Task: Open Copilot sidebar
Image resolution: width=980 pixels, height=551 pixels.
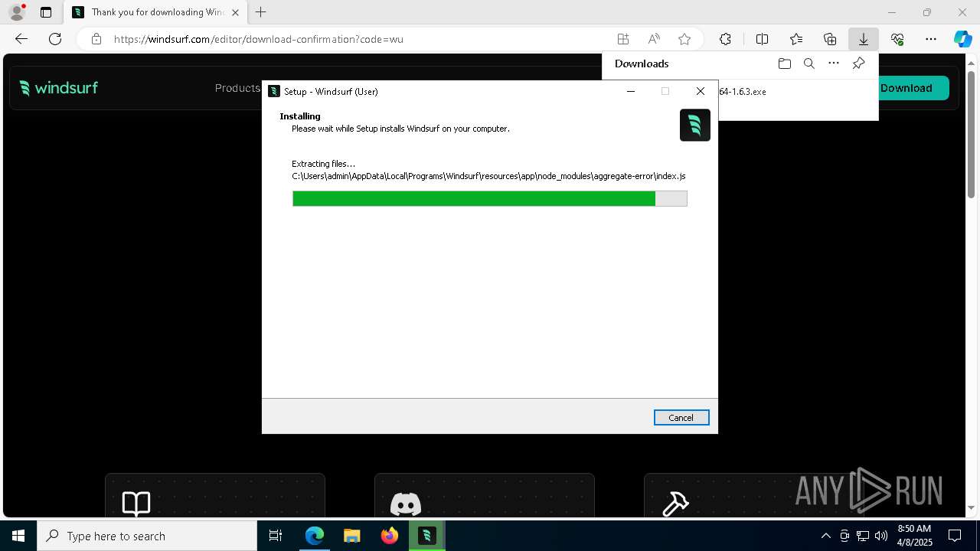Action: coord(962,39)
